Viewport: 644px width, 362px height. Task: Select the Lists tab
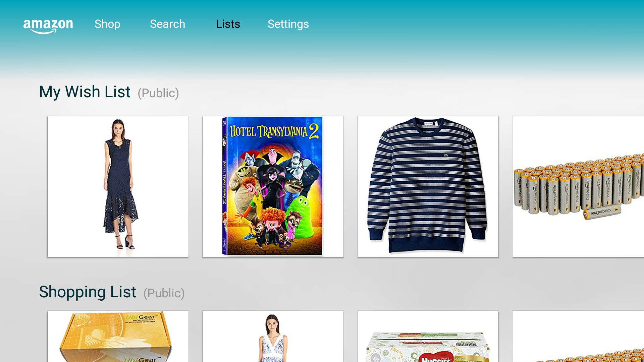point(228,24)
